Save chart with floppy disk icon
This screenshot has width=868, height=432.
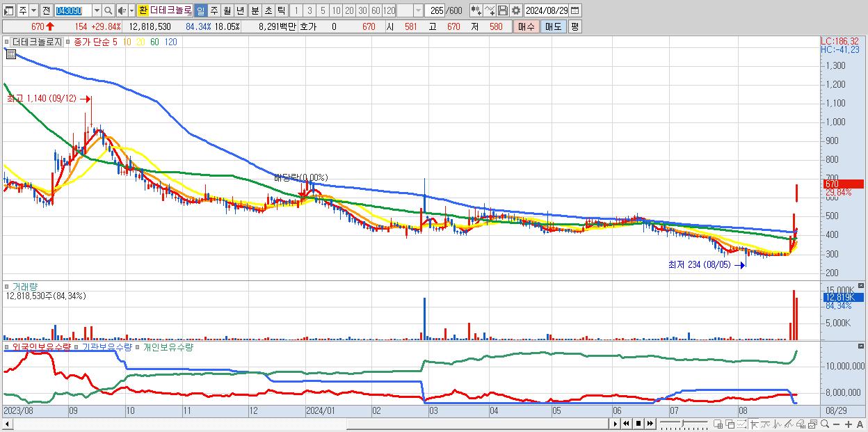point(503,10)
